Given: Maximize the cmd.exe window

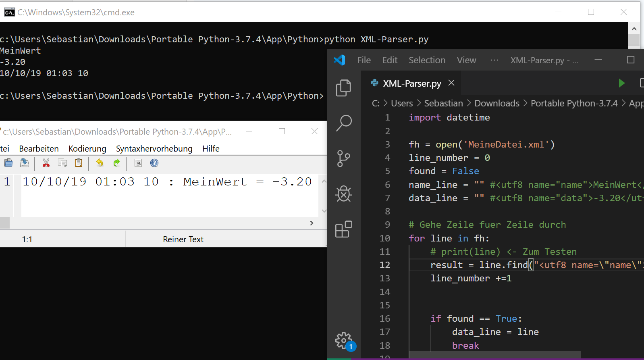Looking at the screenshot, I should pos(591,12).
